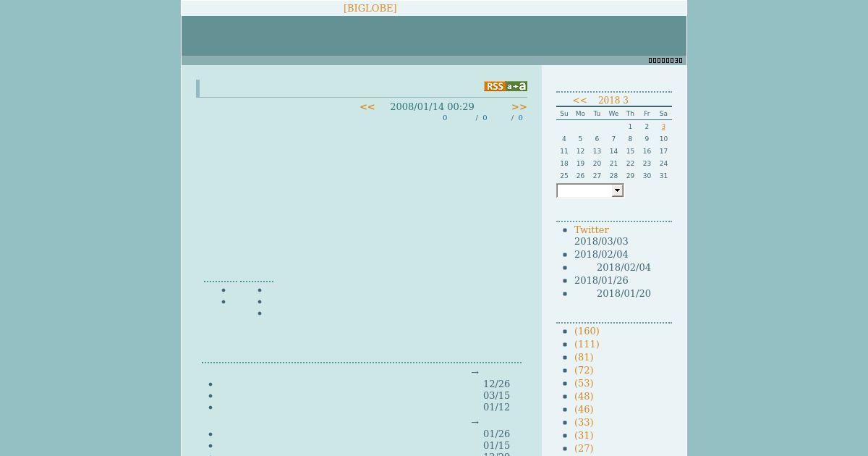Open the orange RSS feed icon
The width and height of the screenshot is (868, 456).
[494, 86]
